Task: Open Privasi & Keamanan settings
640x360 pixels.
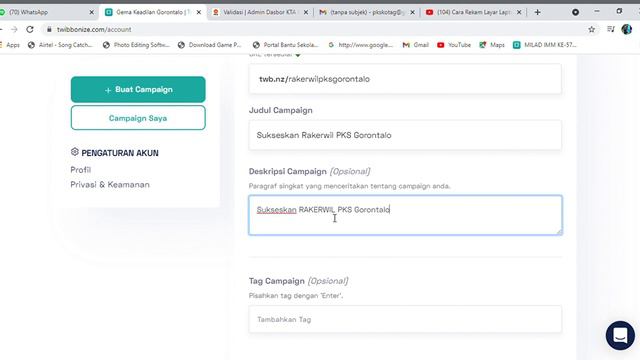Action: tap(110, 184)
